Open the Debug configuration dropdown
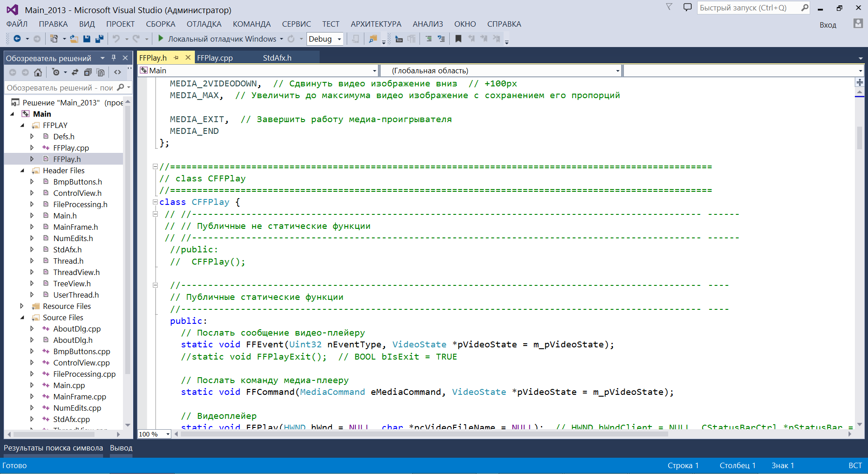This screenshot has width=868, height=474. click(339, 39)
